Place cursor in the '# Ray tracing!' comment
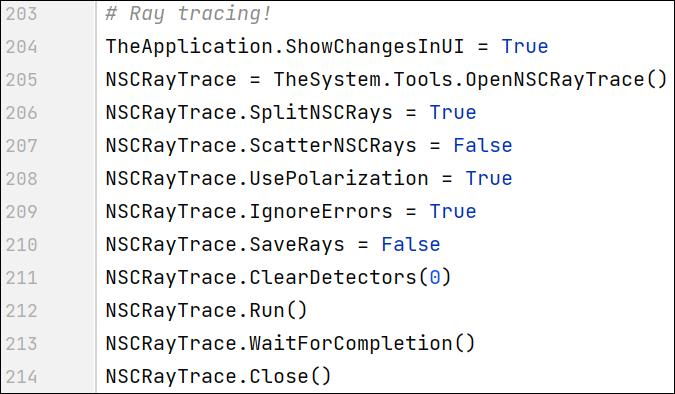 [x=189, y=14]
